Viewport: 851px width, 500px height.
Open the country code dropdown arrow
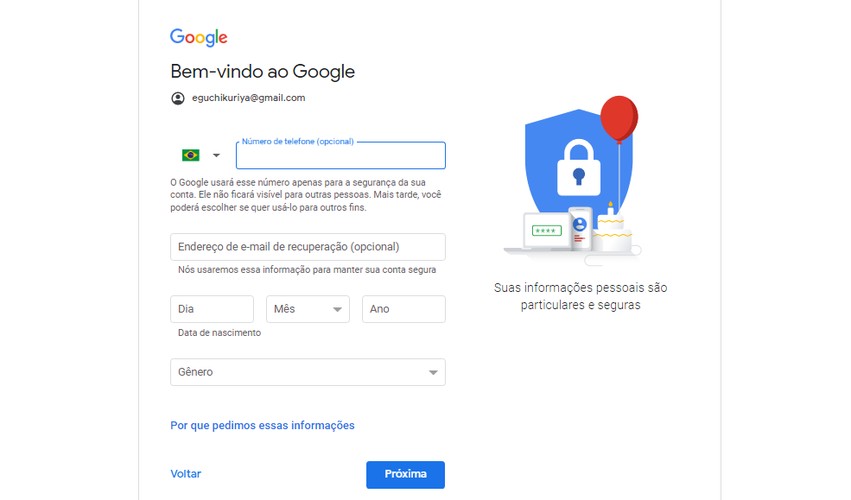click(x=216, y=155)
